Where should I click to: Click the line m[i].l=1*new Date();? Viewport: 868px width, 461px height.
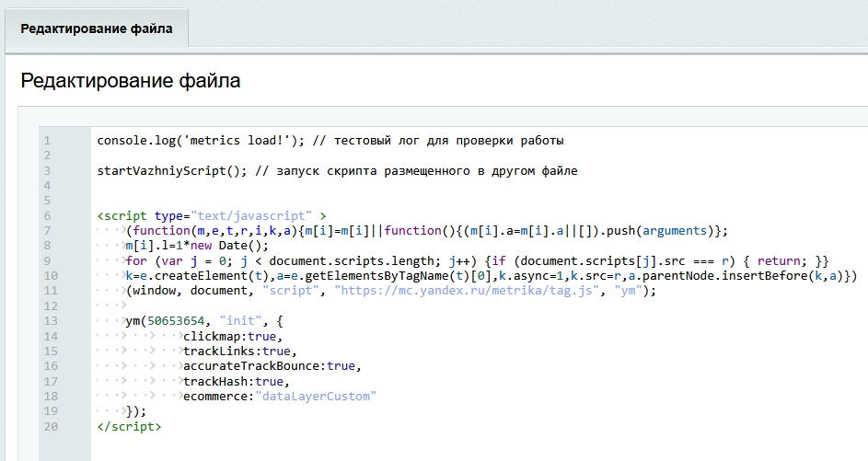pyautogui.click(x=197, y=246)
